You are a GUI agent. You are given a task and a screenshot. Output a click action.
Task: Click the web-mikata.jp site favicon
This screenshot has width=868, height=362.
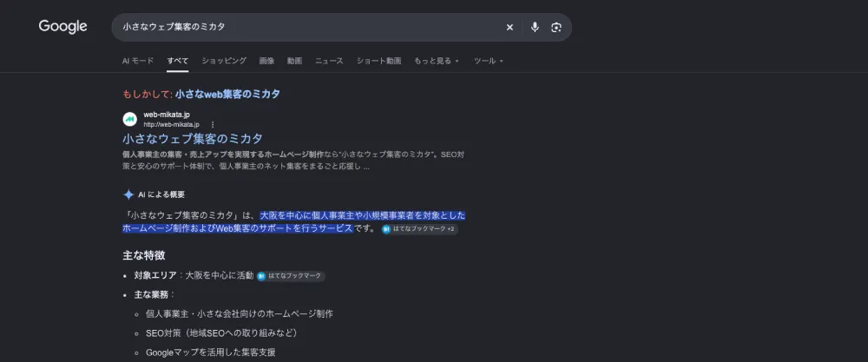coord(129,119)
